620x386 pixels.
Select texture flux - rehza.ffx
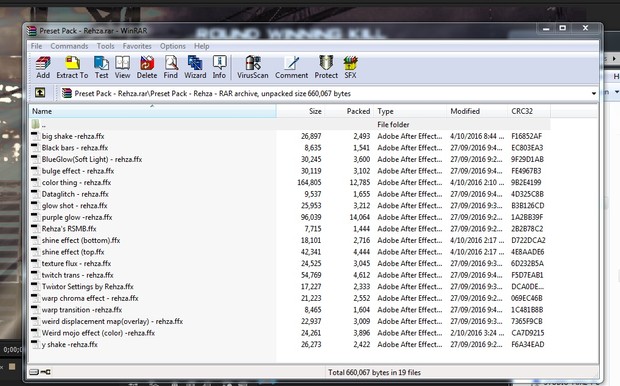76,263
